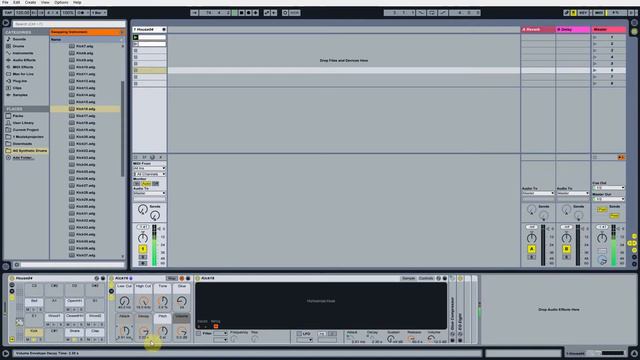The width and height of the screenshot is (640, 360).
Task: Open Current Project in Places
Action: pyautogui.click(x=26, y=130)
